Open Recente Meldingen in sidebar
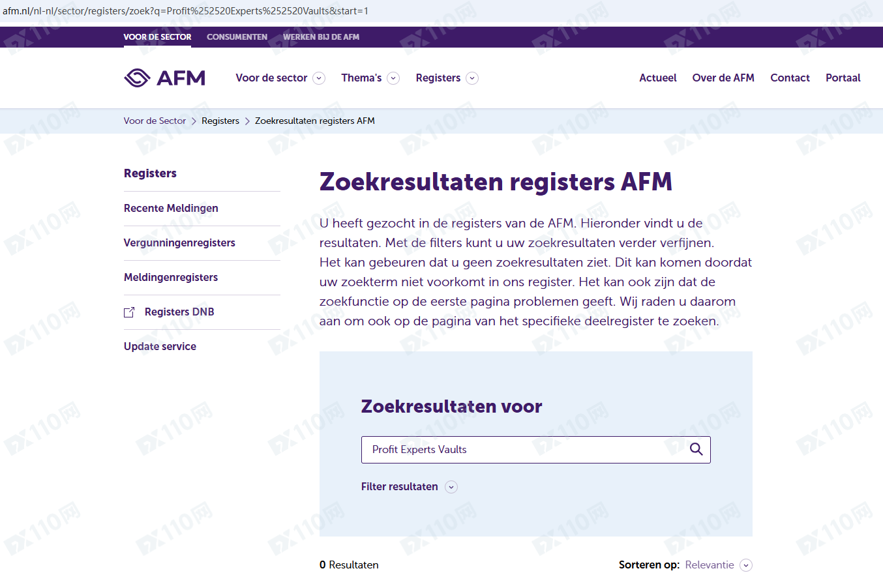This screenshot has width=883, height=588. 171,209
